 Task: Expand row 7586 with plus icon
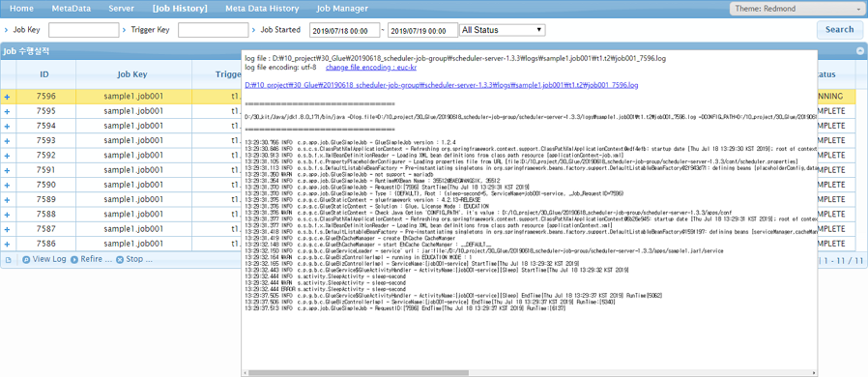point(7,244)
